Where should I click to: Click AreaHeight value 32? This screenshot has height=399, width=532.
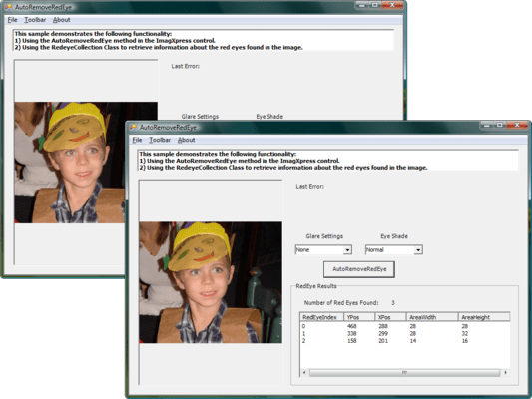click(465, 333)
